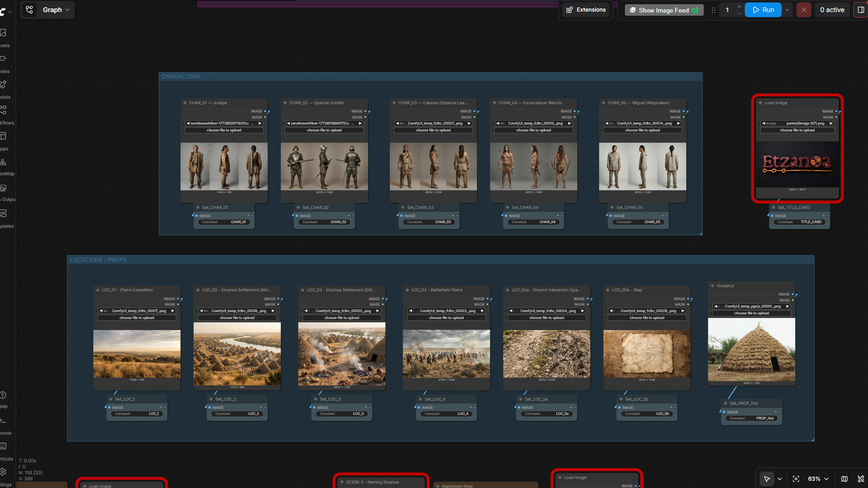The width and height of the screenshot is (868, 488).
Task: Collapse the Set_PROP_Hut node dot
Action: click(x=726, y=403)
